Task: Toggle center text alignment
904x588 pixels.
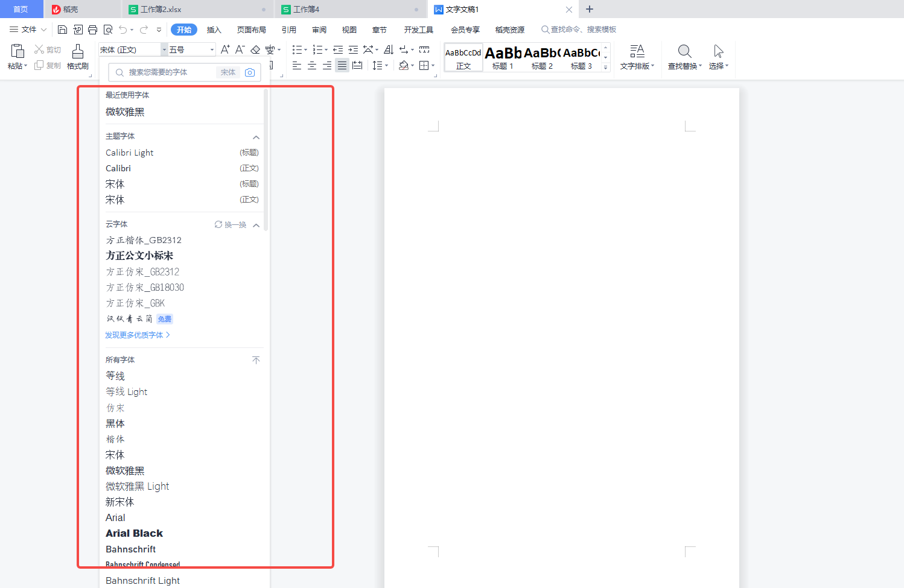Action: tap(312, 66)
